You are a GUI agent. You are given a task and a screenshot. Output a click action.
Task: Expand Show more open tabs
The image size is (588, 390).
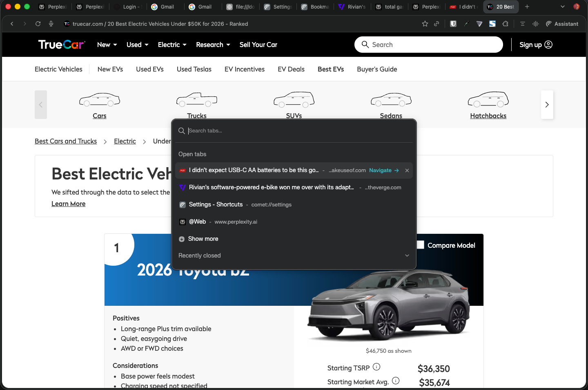(203, 239)
